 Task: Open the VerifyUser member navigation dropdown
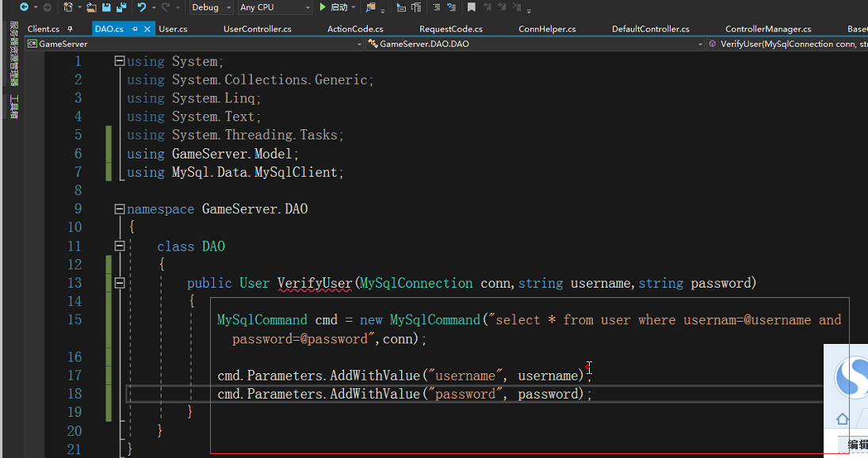point(787,44)
